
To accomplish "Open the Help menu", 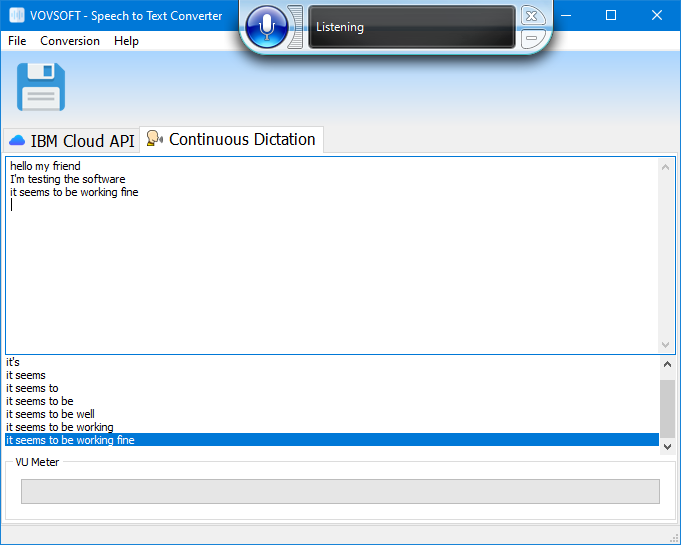I will 126,41.
